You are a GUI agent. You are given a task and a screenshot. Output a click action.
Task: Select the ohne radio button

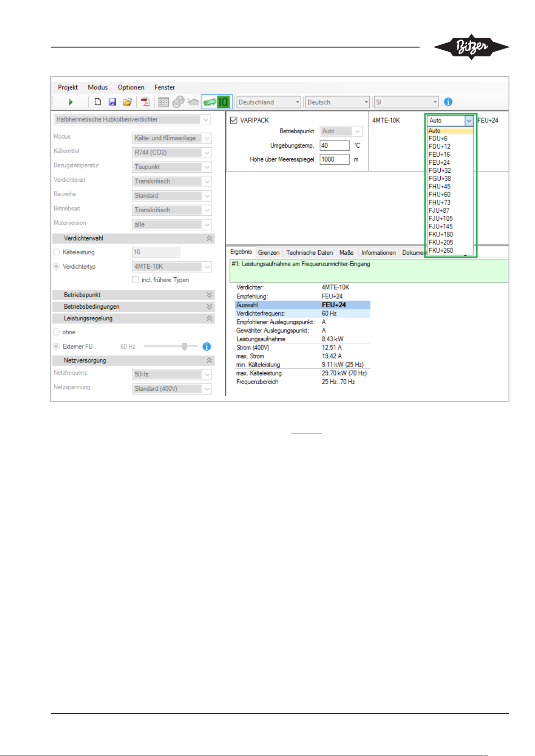tap(57, 332)
